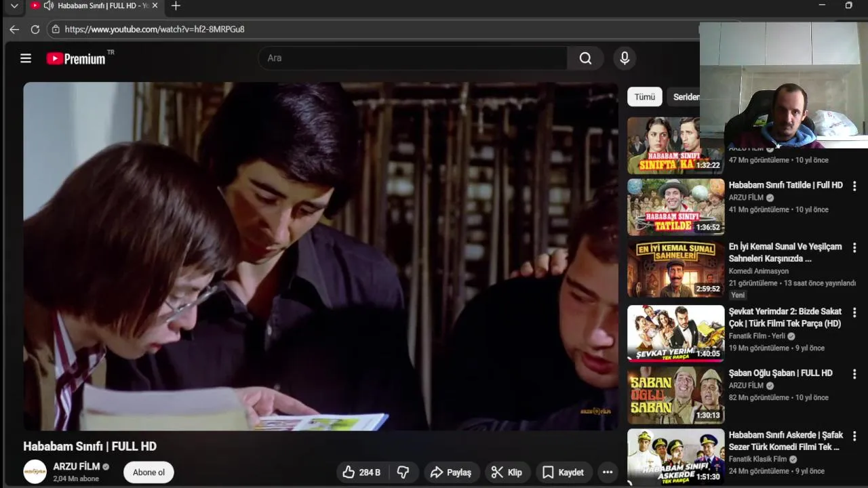Open Şaban Oğlu Şaban thumbnail
This screenshot has height=488, width=868.
point(675,395)
